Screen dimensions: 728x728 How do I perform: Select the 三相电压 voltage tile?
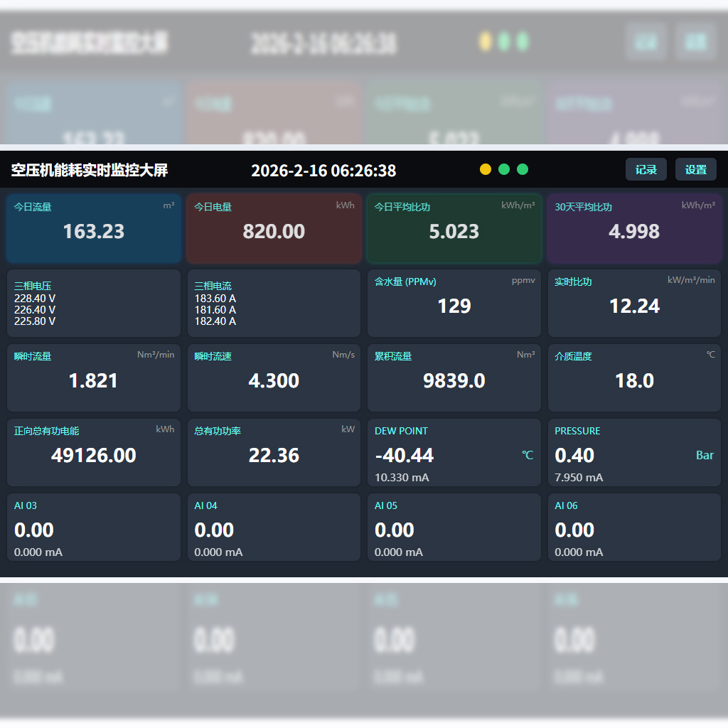pyautogui.click(x=94, y=303)
